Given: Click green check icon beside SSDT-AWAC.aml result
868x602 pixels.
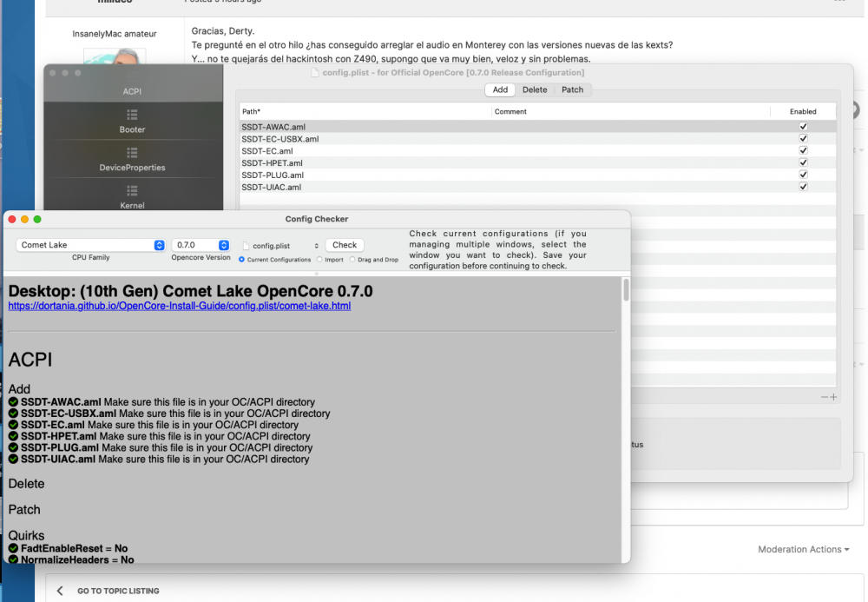Looking at the screenshot, I should (13, 401).
